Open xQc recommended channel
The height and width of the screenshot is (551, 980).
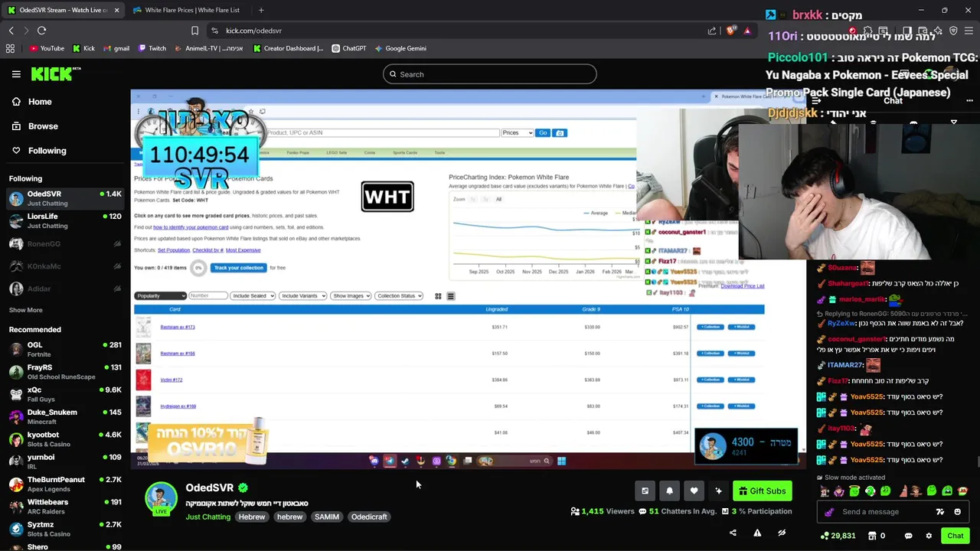[x=65, y=395]
